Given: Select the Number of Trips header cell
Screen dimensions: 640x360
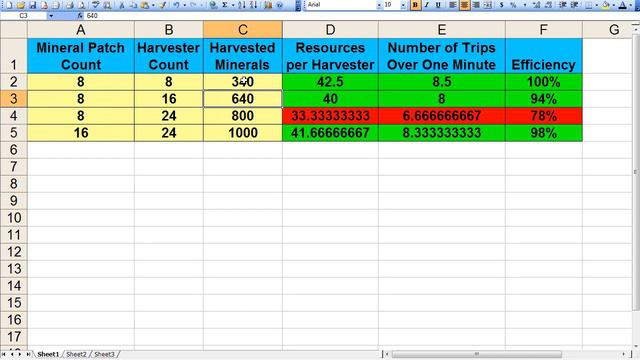Looking at the screenshot, I should (x=442, y=56).
